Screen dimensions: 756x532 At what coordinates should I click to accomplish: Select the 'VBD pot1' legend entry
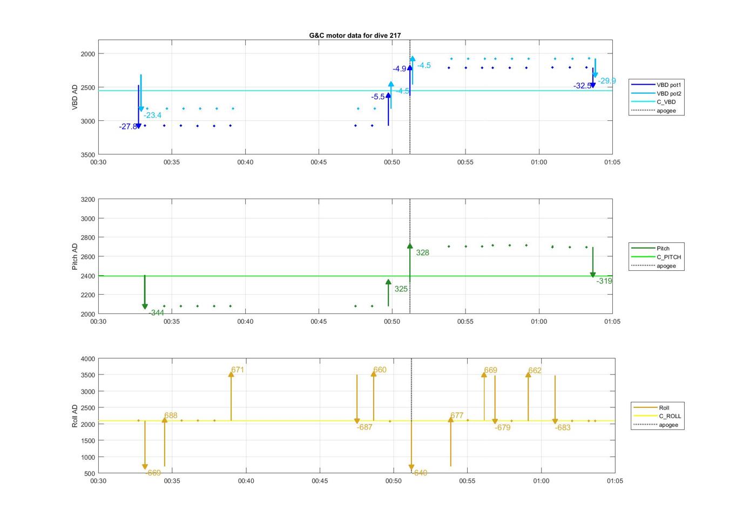(657, 85)
